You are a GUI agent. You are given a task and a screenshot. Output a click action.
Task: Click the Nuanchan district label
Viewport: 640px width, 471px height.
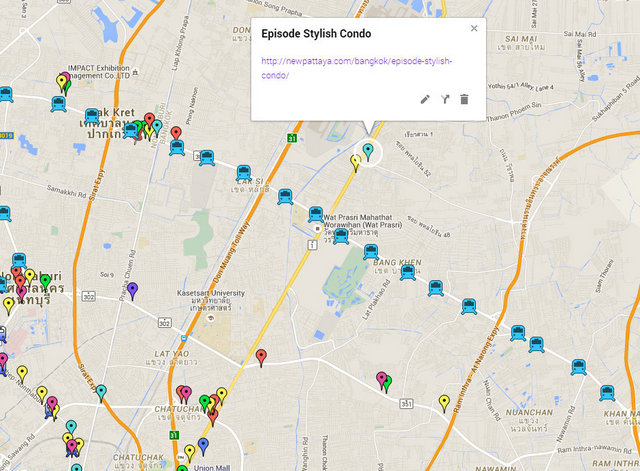[x=529, y=420]
